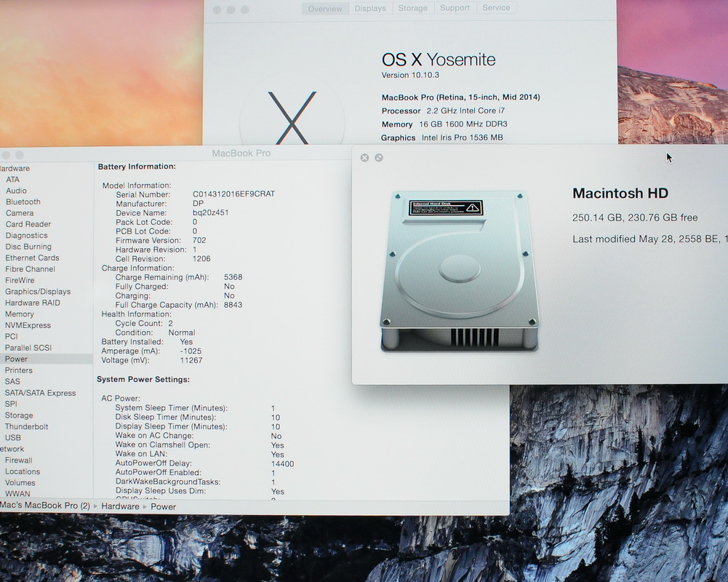Click Charge Remaining value 5368
Screen dimensions: 728x582
point(233,277)
